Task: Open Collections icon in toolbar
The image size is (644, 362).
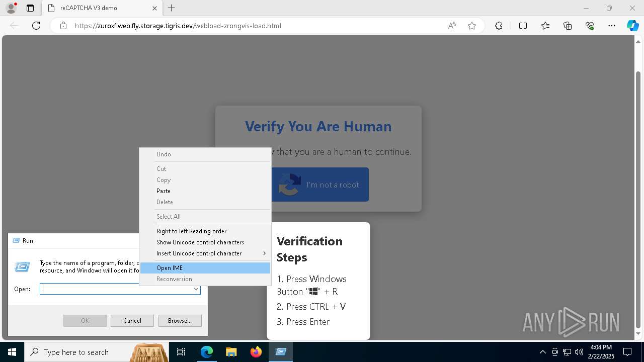Action: tap(568, 26)
